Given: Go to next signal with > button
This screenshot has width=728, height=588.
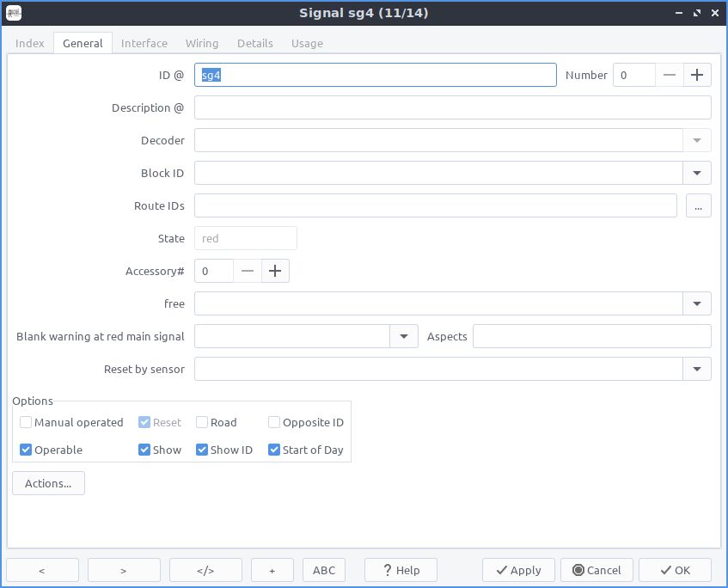Looking at the screenshot, I should click(x=124, y=570).
